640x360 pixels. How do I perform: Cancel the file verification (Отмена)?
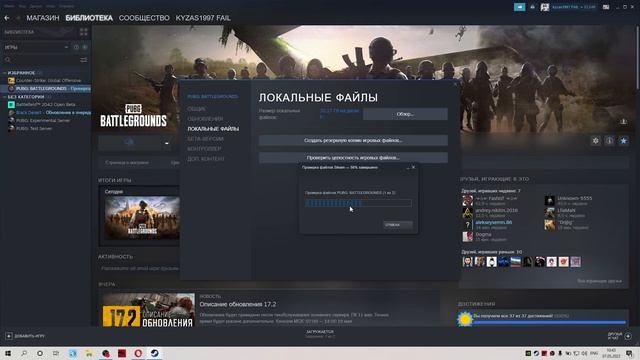pos(398,225)
